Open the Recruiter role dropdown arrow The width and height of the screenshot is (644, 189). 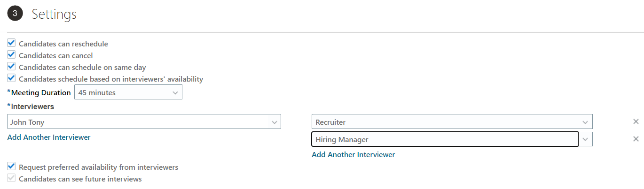(x=585, y=122)
